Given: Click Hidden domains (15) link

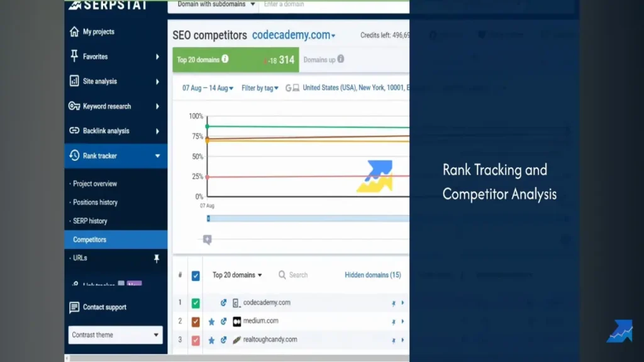Looking at the screenshot, I should (x=372, y=275).
